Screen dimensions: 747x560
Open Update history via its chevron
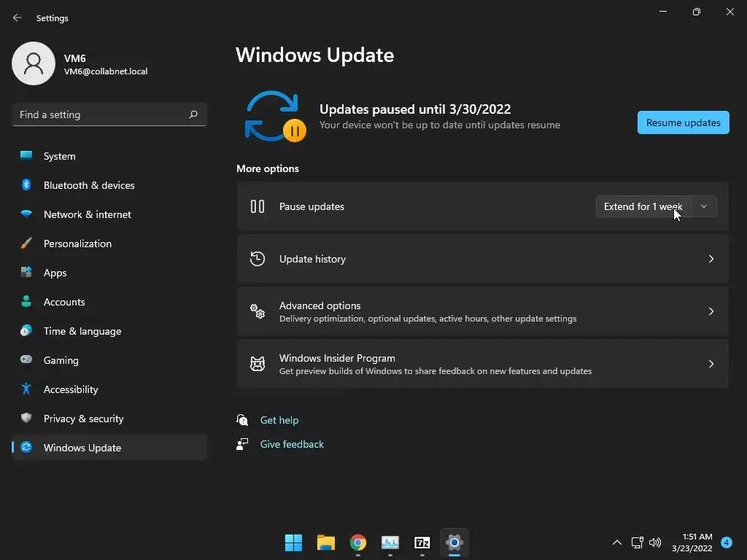tap(711, 259)
